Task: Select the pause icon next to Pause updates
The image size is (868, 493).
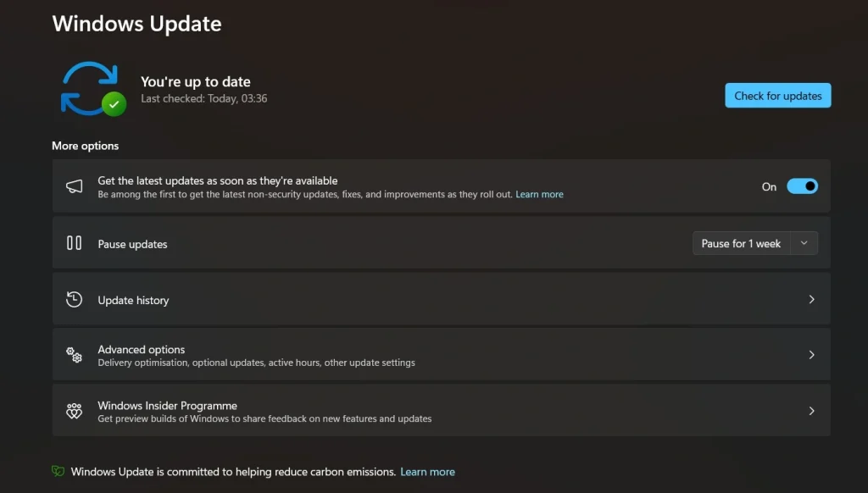Action: 75,243
